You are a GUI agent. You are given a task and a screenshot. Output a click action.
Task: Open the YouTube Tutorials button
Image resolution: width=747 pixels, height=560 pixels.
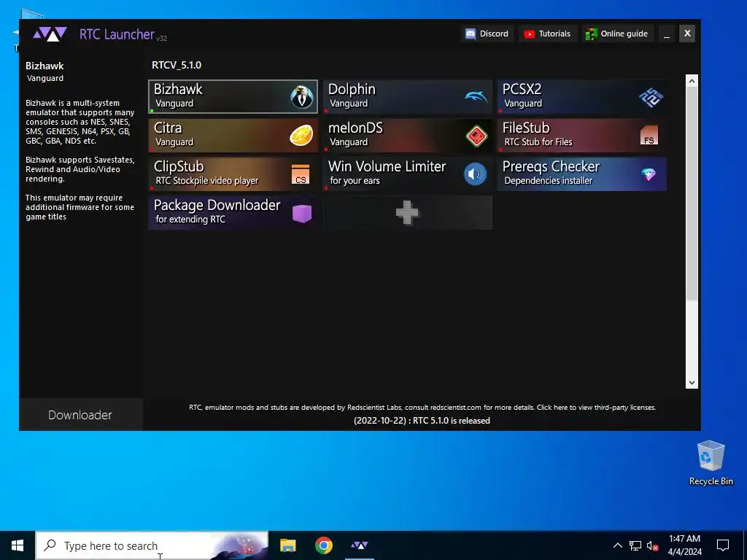click(548, 34)
